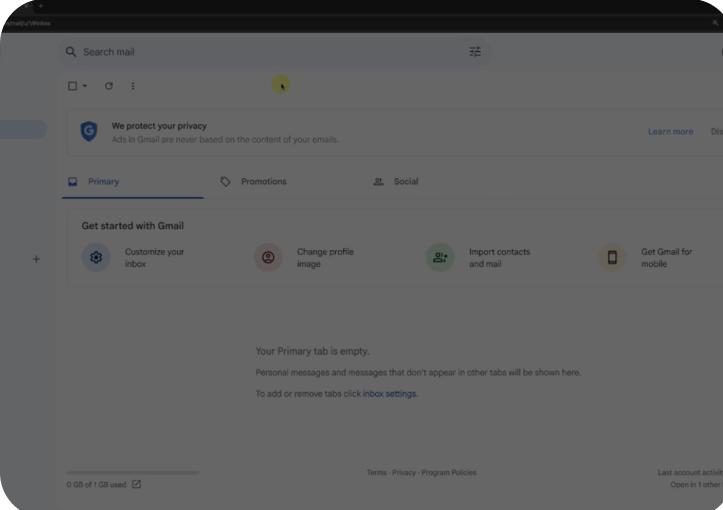This screenshot has width=723, height=510.
Task: Open the Customize your inbox text link
Action: pos(154,258)
